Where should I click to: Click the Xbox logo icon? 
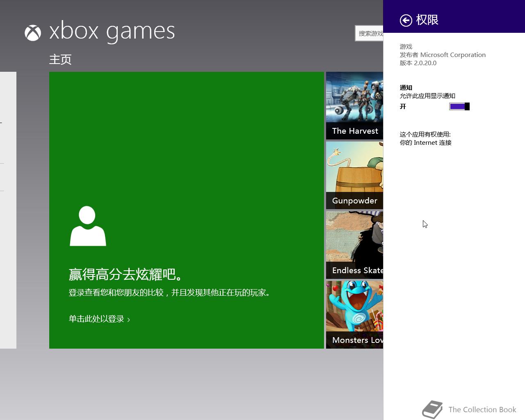click(33, 33)
